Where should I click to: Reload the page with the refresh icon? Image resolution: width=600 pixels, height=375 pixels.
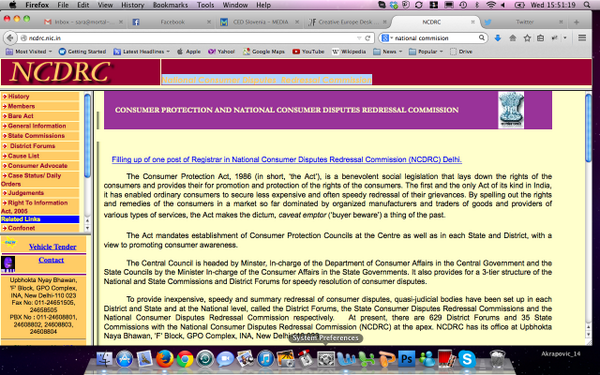pyautogui.click(x=368, y=38)
